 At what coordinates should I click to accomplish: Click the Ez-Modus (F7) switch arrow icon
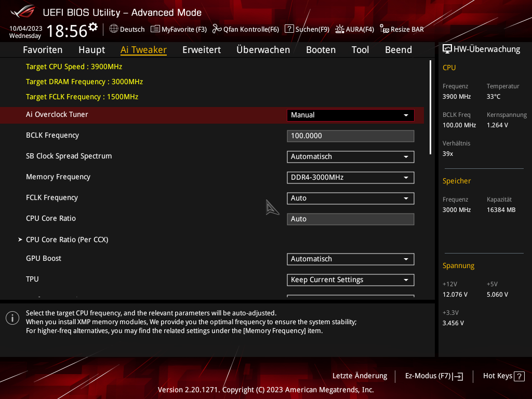click(x=458, y=376)
